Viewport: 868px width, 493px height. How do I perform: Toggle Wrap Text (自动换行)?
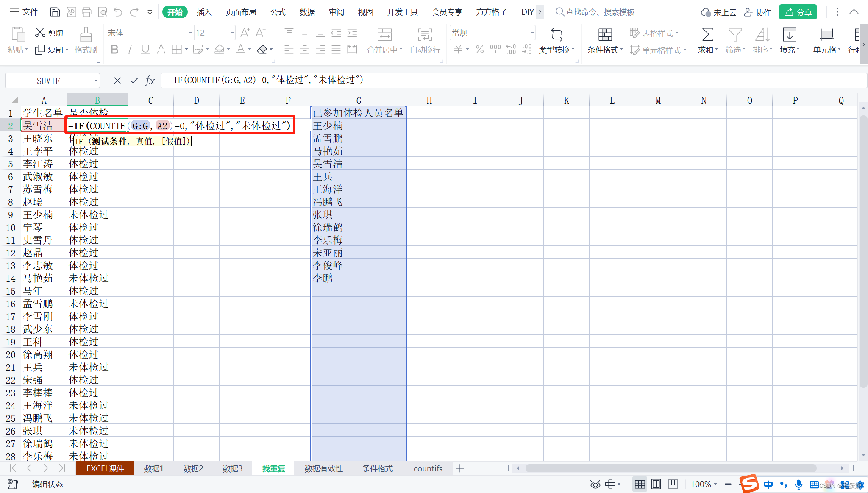[x=425, y=41]
